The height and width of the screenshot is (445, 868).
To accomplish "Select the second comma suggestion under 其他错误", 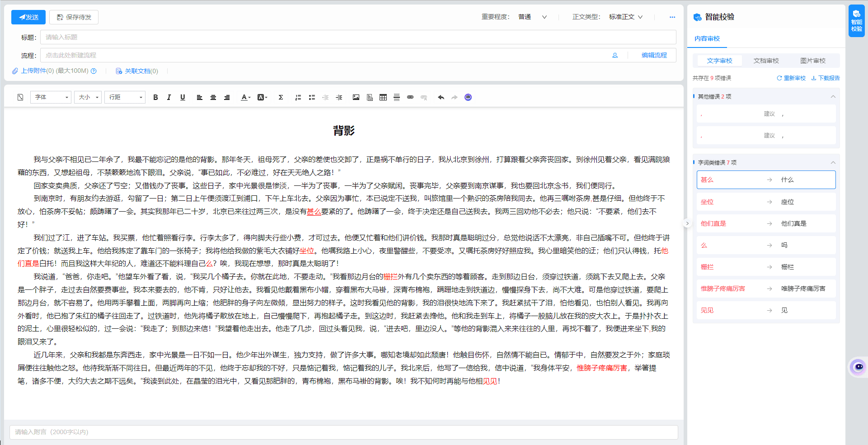I will (766, 136).
